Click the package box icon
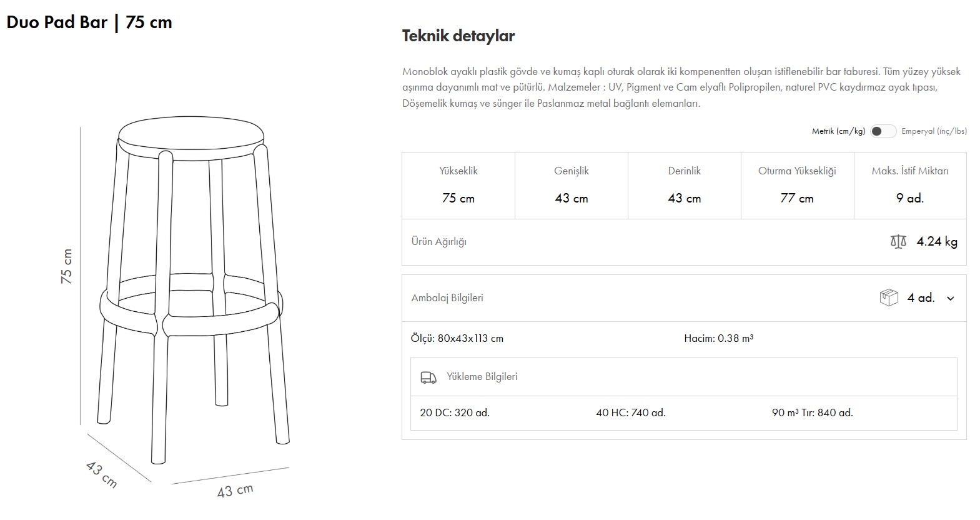This screenshot has width=980, height=520. (x=888, y=298)
